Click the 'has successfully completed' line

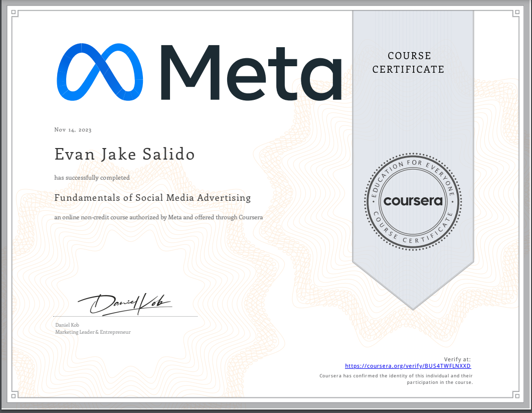pyautogui.click(x=92, y=178)
